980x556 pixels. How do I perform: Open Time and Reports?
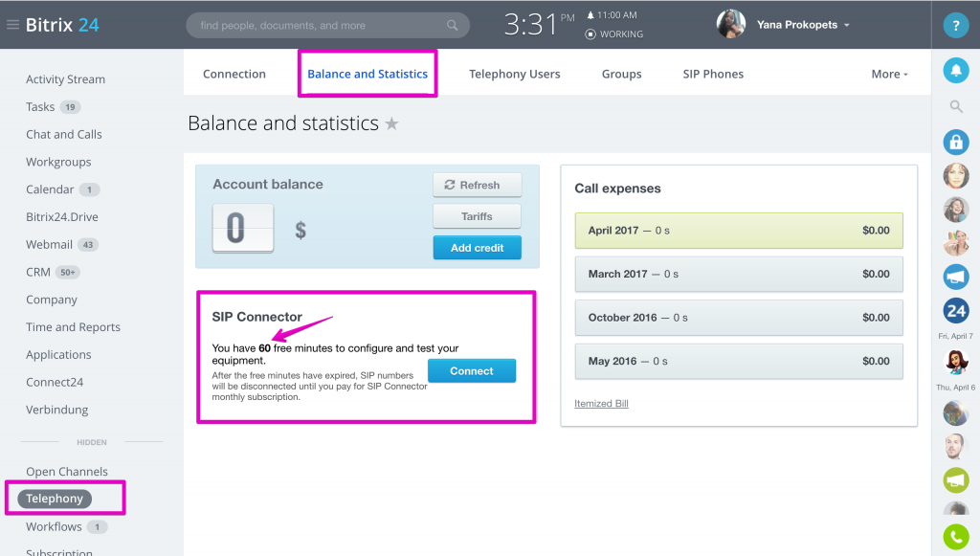pyautogui.click(x=73, y=326)
